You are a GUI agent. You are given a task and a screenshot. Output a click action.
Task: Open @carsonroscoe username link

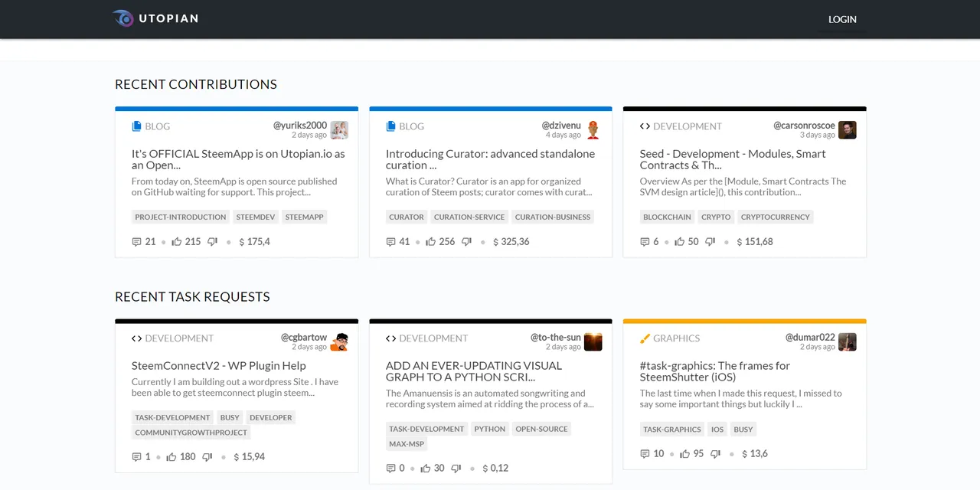[x=804, y=126]
